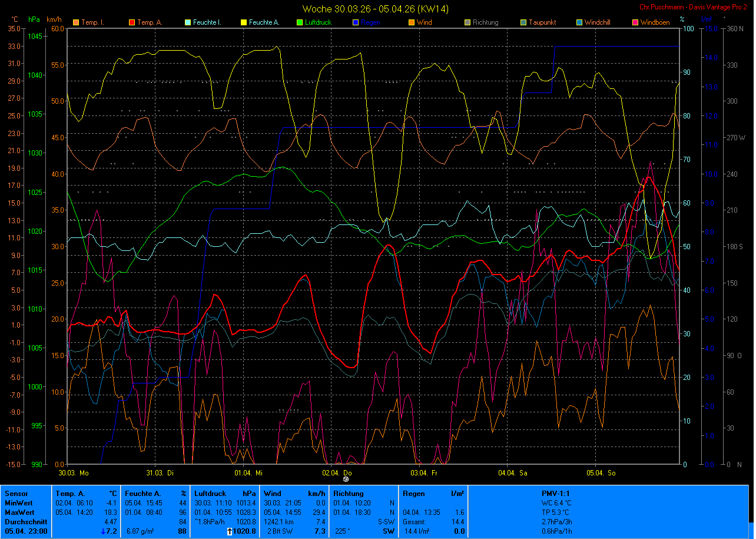Click the blue downward temperature trend arrow
This screenshot has height=539, width=756.
tap(103, 532)
